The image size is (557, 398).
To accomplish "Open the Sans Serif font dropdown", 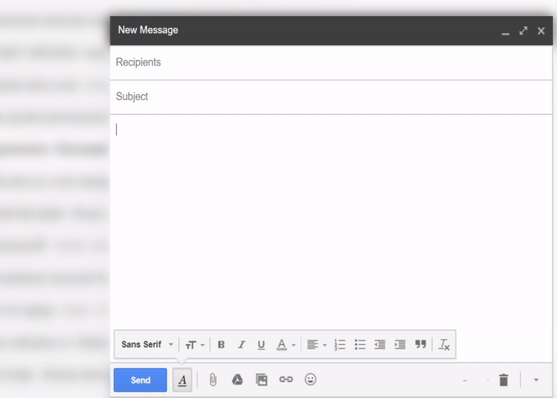I will pos(147,344).
